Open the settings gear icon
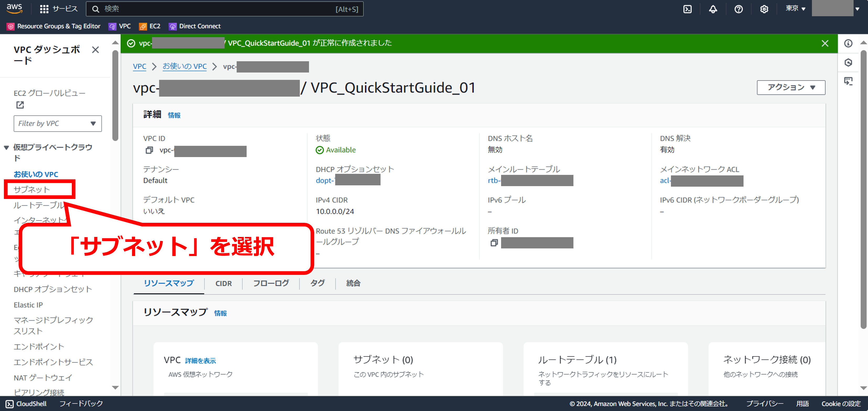868x411 pixels. pos(764,9)
